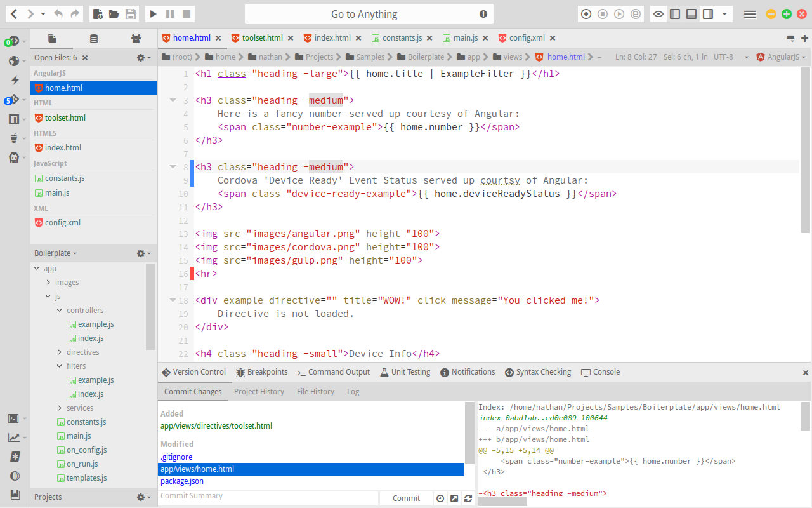Screen dimensions: 812x508
Task: Start debugging with the Play icon
Action: [153, 13]
